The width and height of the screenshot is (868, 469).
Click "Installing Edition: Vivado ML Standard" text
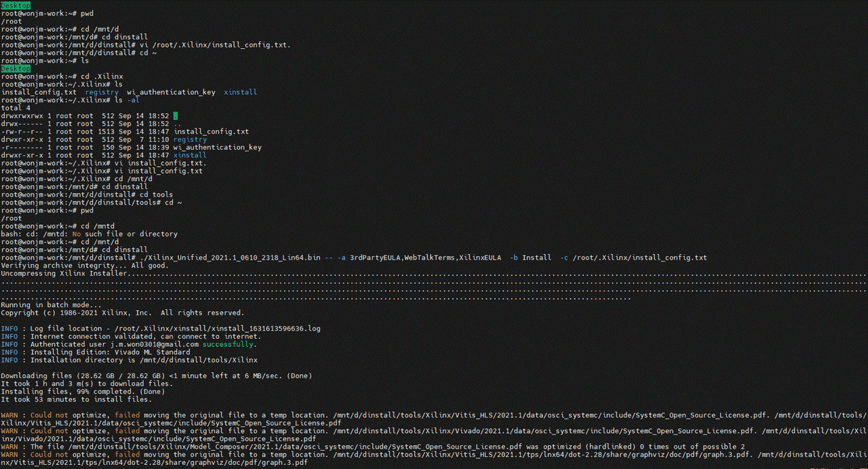coord(110,352)
